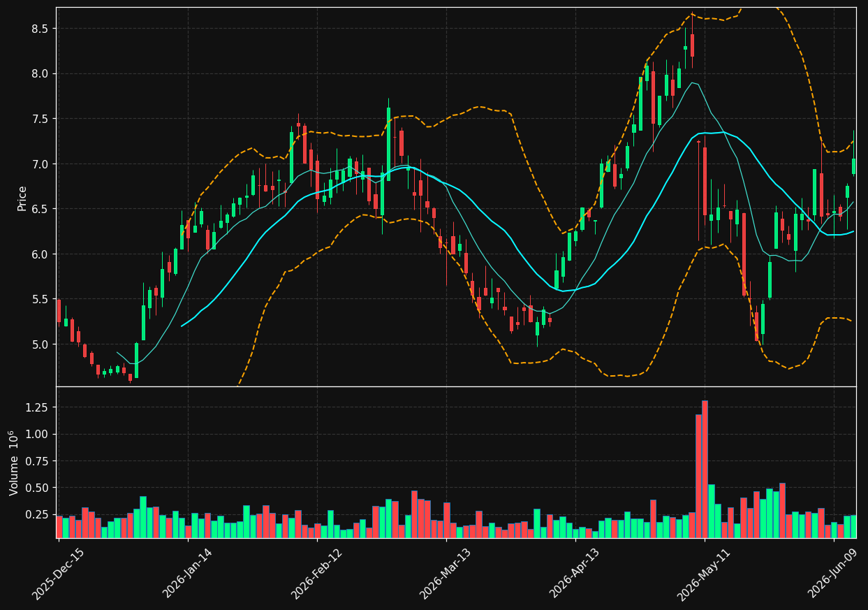
Task: Click the 1.00 volume tick label
Action: (x=38, y=434)
